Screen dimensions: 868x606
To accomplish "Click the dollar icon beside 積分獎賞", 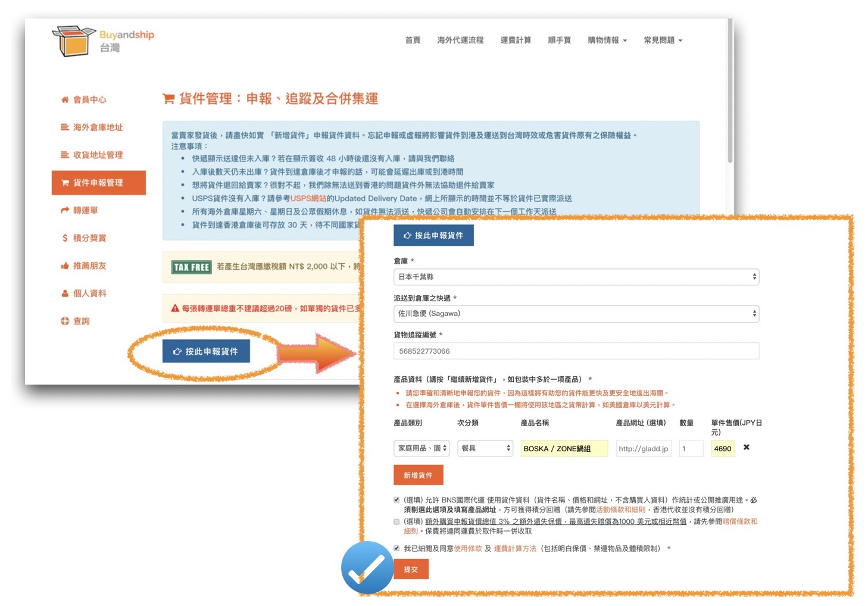I will (64, 238).
